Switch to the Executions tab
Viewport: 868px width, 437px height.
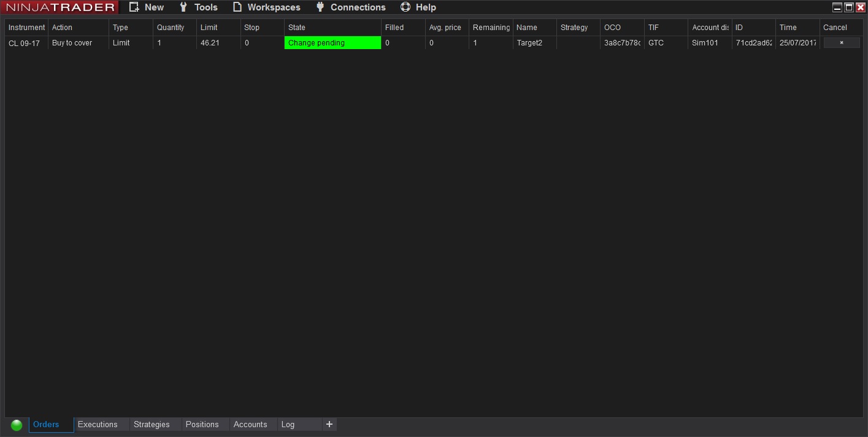(x=102, y=425)
